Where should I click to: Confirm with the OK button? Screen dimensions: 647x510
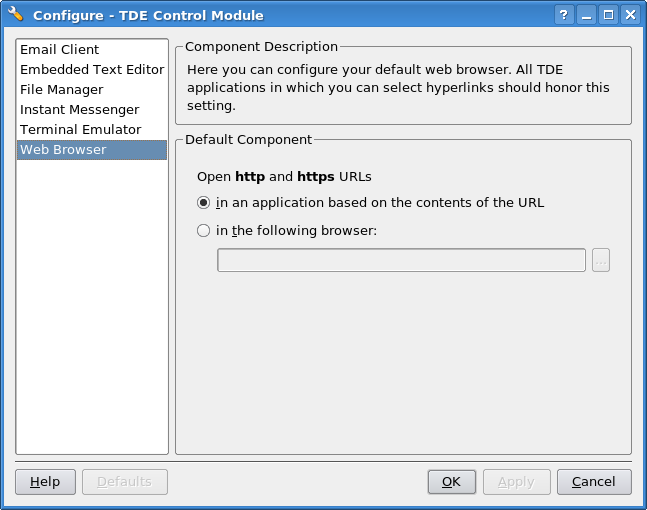[x=452, y=482]
